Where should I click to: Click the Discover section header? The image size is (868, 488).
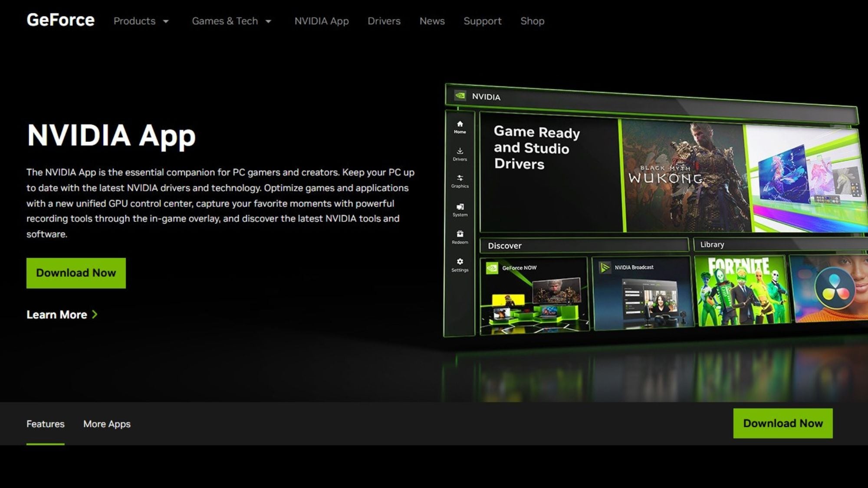pos(584,245)
